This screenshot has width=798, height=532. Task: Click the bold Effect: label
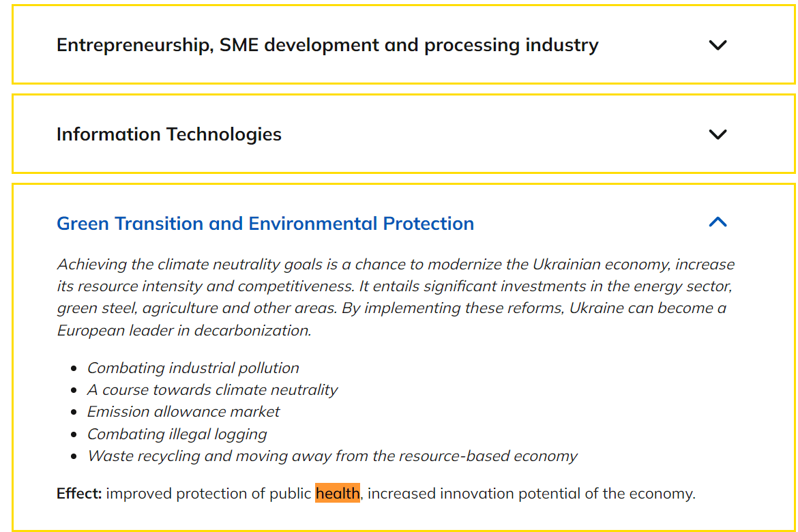[x=79, y=493]
